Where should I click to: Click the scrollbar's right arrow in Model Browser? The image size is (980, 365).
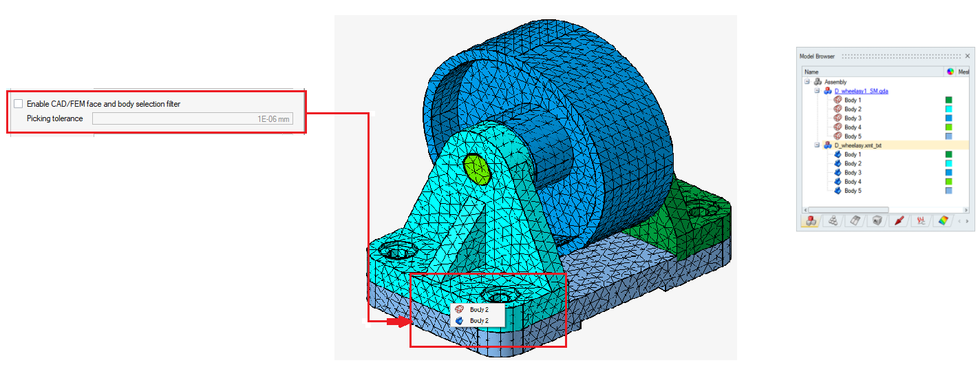tap(966, 209)
